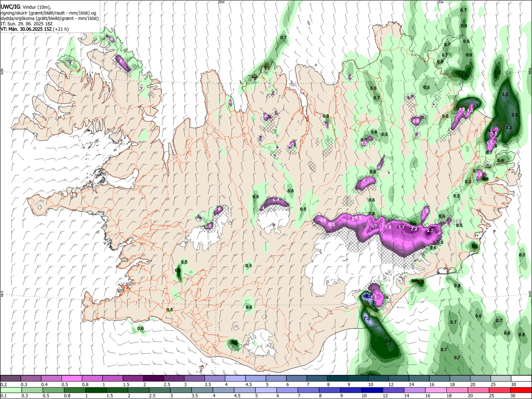
Task: Click the rigning/skúrir rain legend description line
Action: tap(48, 13)
